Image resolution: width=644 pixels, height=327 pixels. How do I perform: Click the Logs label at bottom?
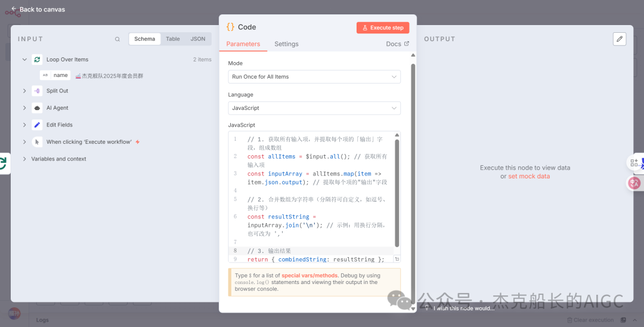point(43,320)
